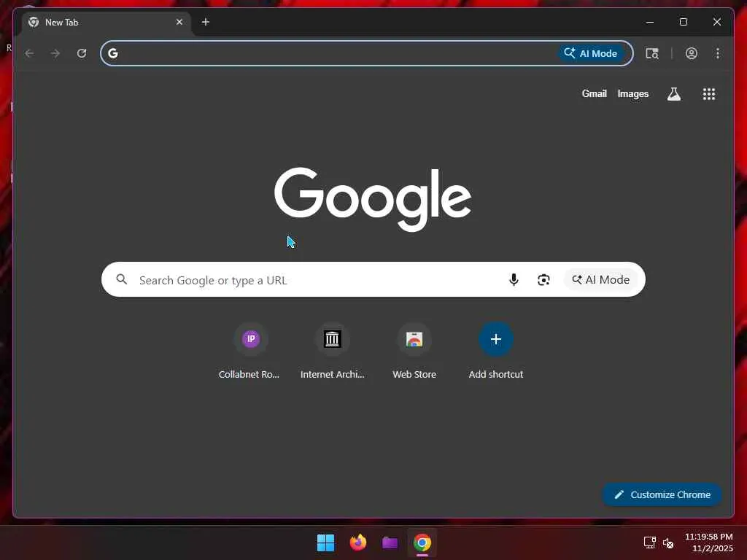Screen dimensions: 747x560
Task: Open AI Mode in address bar
Action: 591,53
